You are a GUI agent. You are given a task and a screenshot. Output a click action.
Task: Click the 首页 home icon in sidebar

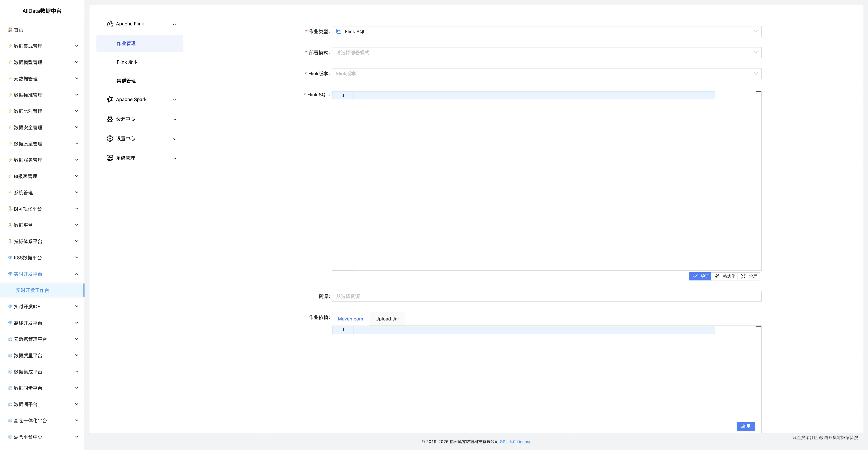pyautogui.click(x=10, y=30)
